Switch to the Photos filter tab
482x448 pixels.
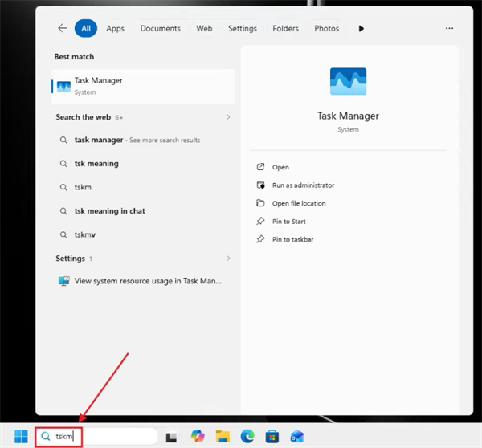[x=326, y=29]
